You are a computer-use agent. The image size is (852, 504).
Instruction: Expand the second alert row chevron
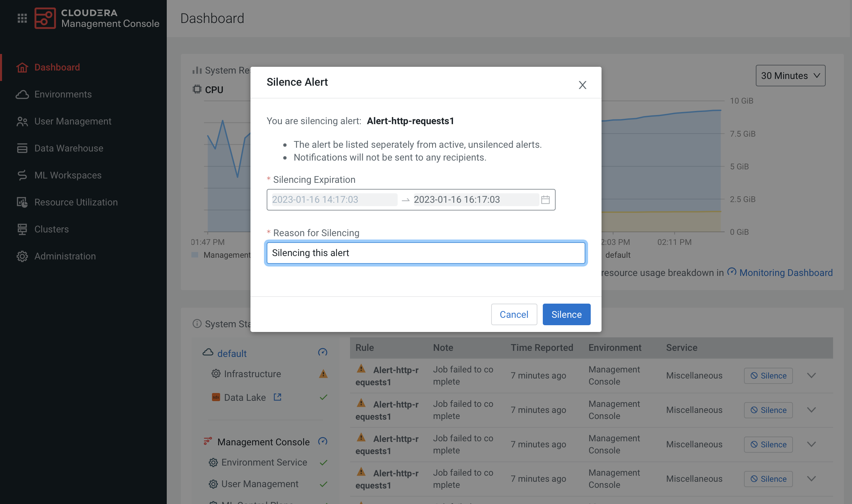(811, 410)
